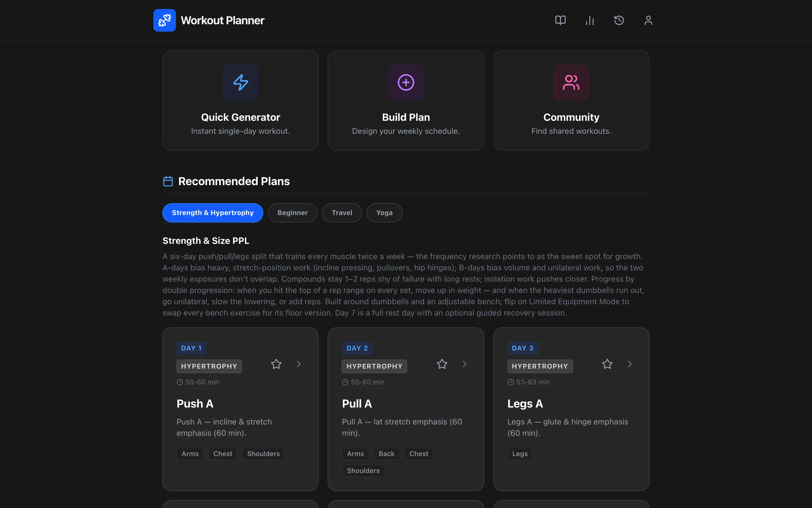Click the calendar icon beside Recommended Plans

coord(168,181)
